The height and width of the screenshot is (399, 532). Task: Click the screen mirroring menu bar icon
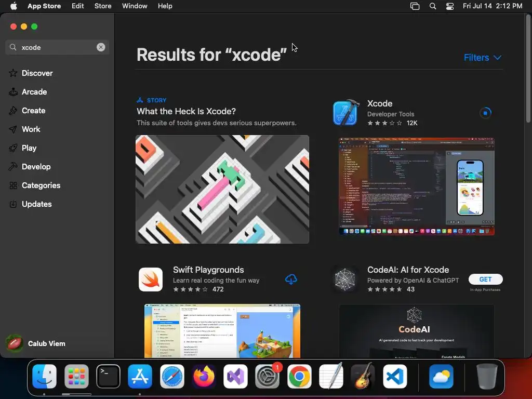[x=415, y=6]
